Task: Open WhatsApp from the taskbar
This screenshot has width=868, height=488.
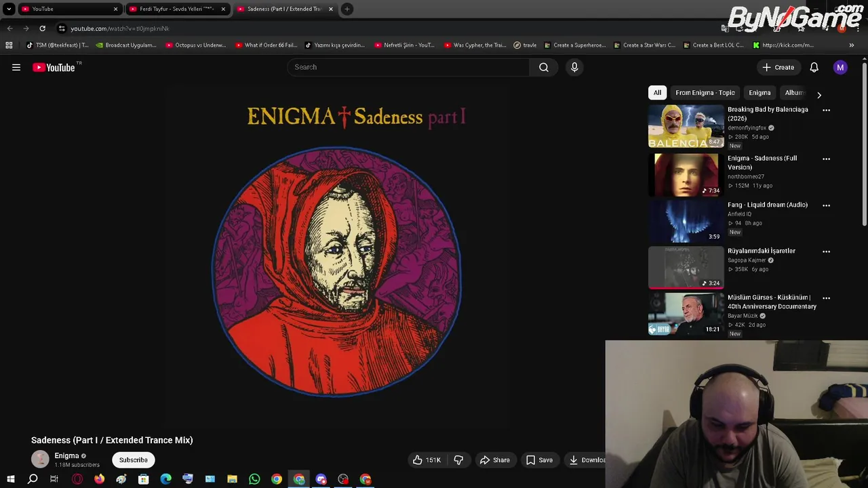Action: click(254, 479)
